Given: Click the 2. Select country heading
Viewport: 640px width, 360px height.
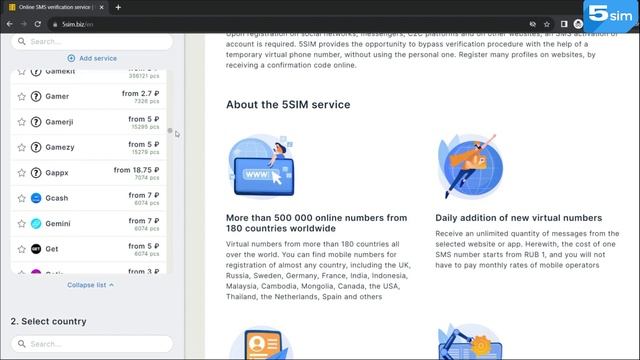Looking at the screenshot, I should tap(49, 321).
